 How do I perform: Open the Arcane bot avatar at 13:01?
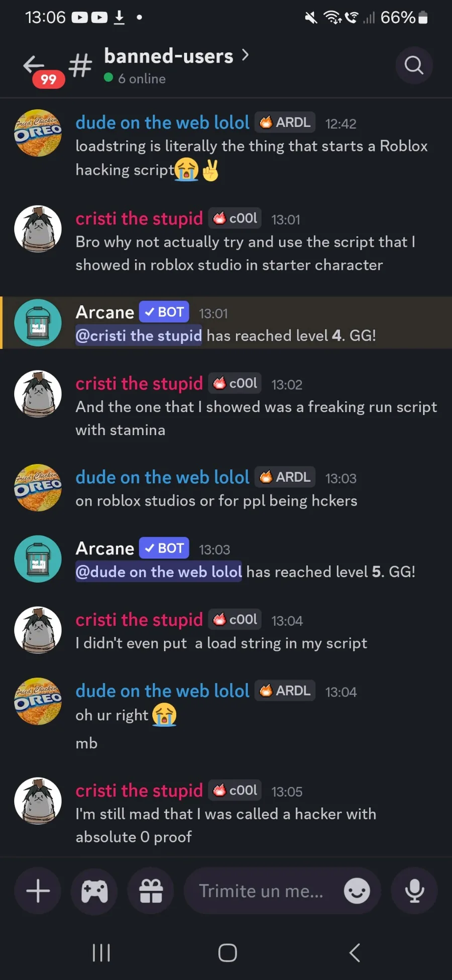pos(38,323)
